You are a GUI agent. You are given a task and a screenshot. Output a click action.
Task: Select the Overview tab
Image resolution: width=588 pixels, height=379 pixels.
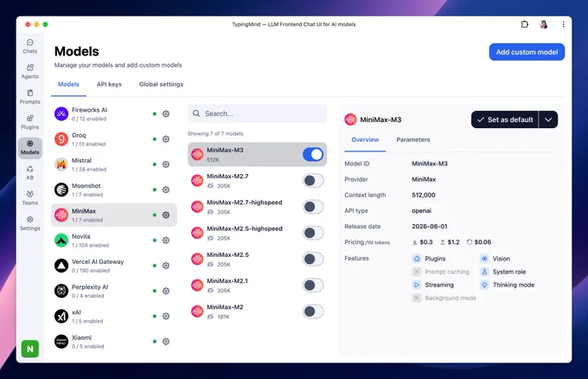(x=365, y=139)
